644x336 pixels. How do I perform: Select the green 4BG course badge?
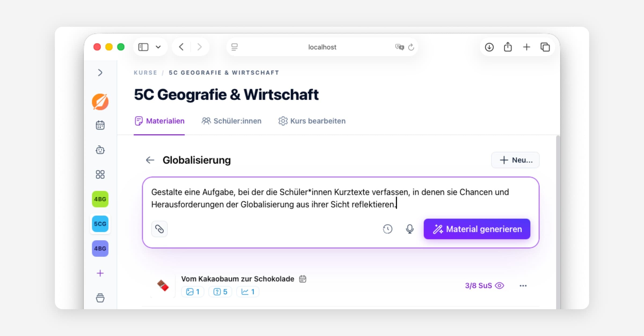tap(100, 199)
